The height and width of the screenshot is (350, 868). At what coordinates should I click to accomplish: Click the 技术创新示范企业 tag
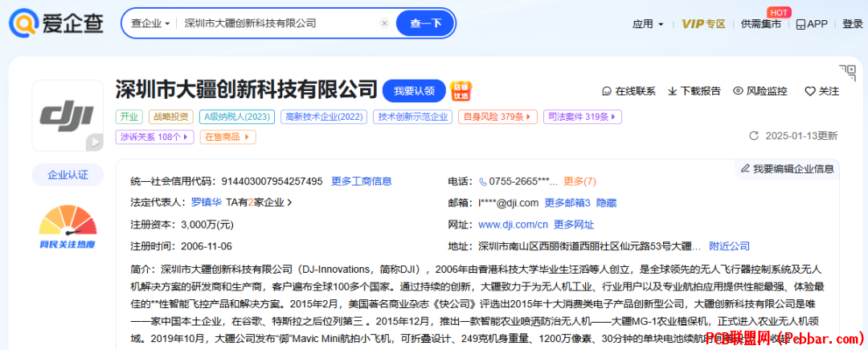pos(413,117)
